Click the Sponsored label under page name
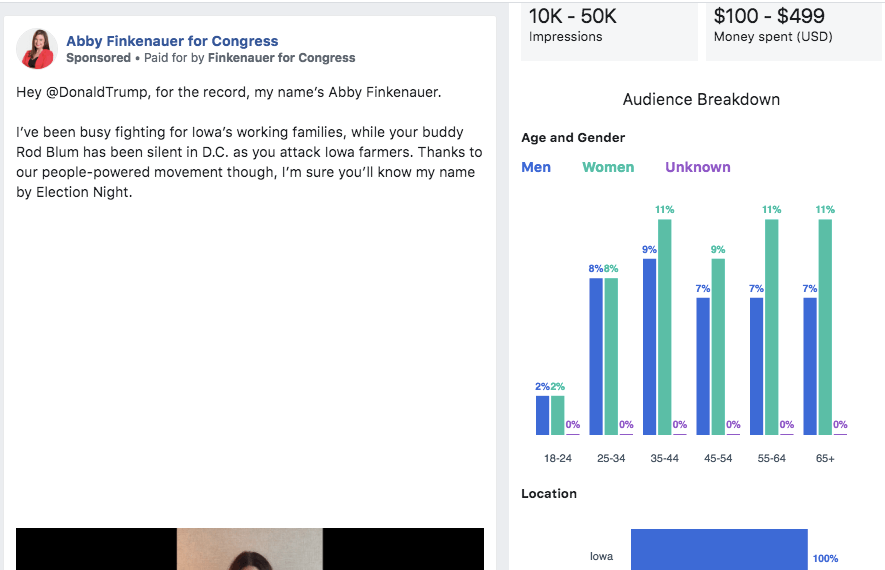The height and width of the screenshot is (570, 885). [x=98, y=58]
